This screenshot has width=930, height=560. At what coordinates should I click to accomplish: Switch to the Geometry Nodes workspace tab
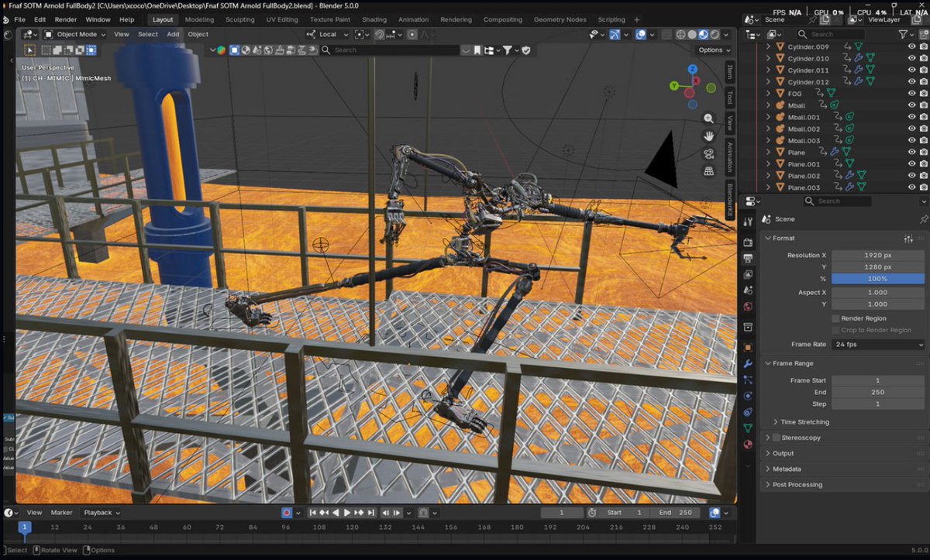(560, 19)
